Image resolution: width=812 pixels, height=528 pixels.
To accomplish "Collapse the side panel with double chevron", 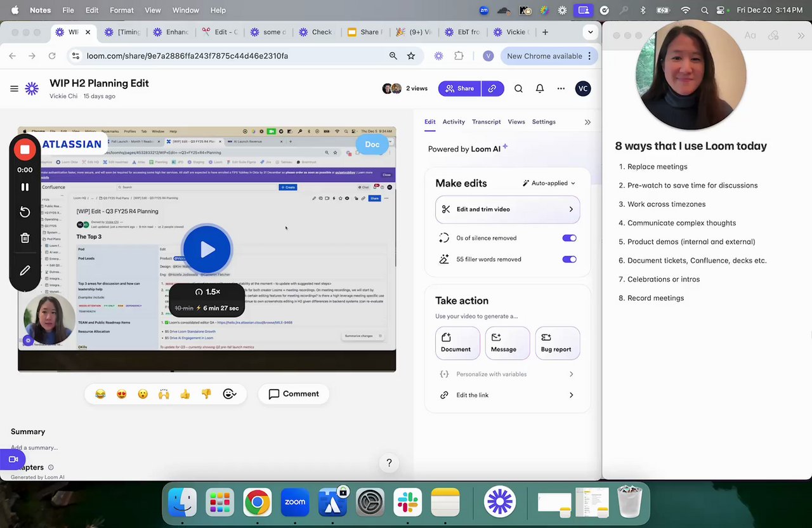I will (587, 122).
